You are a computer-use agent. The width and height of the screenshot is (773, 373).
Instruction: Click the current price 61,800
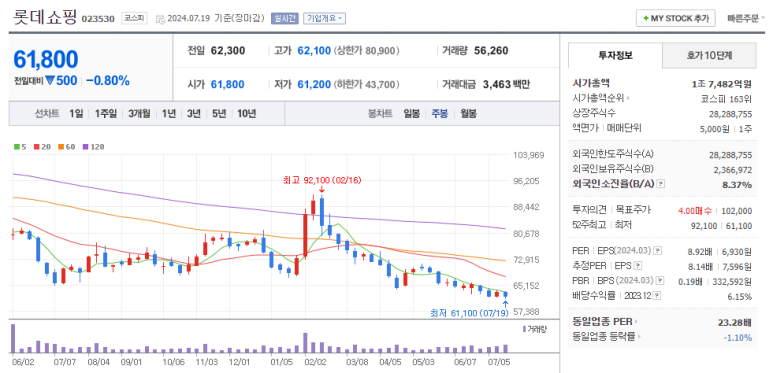pos(45,59)
